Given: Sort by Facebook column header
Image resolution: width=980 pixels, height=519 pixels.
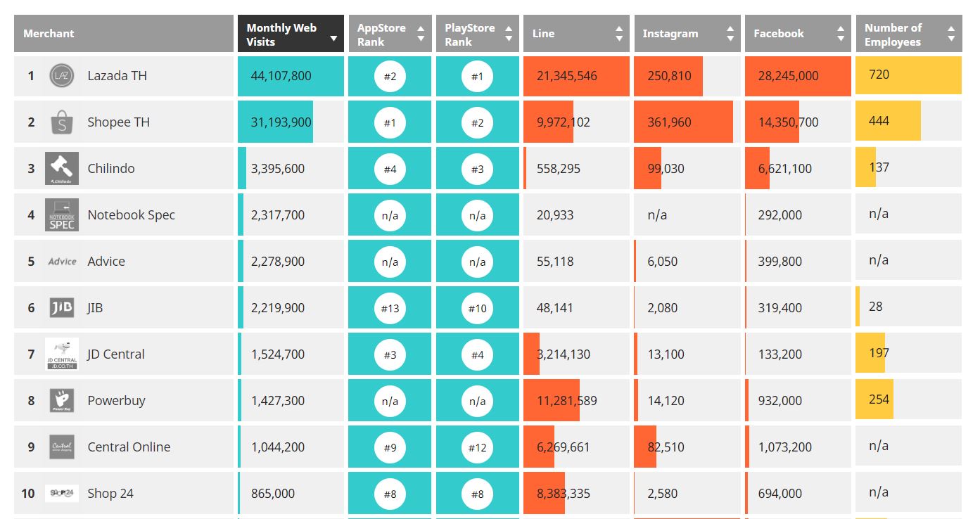Looking at the screenshot, I should [797, 34].
